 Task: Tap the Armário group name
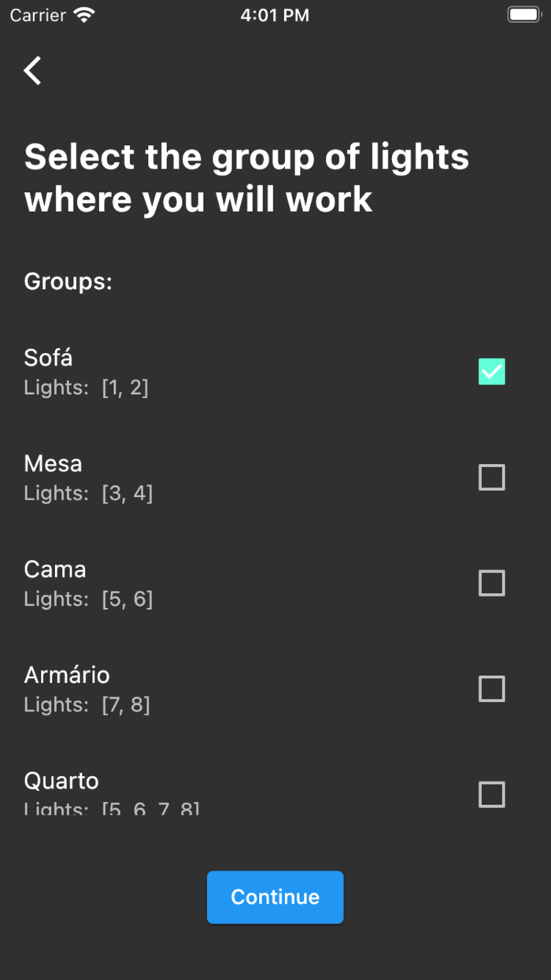pyautogui.click(x=67, y=675)
